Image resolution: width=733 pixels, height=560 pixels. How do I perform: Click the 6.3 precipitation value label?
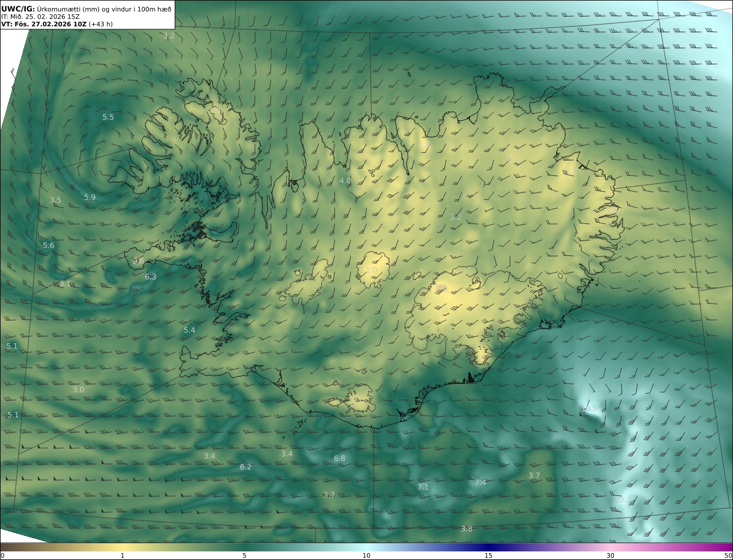[x=150, y=277]
